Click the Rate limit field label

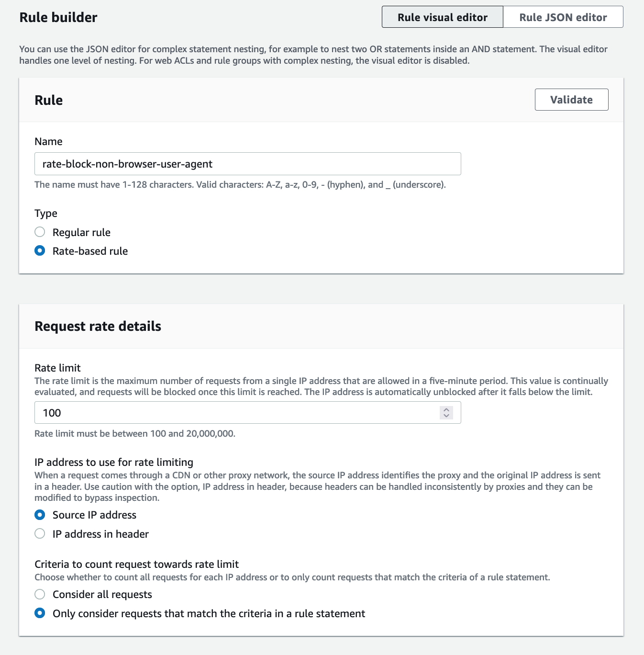[57, 368]
